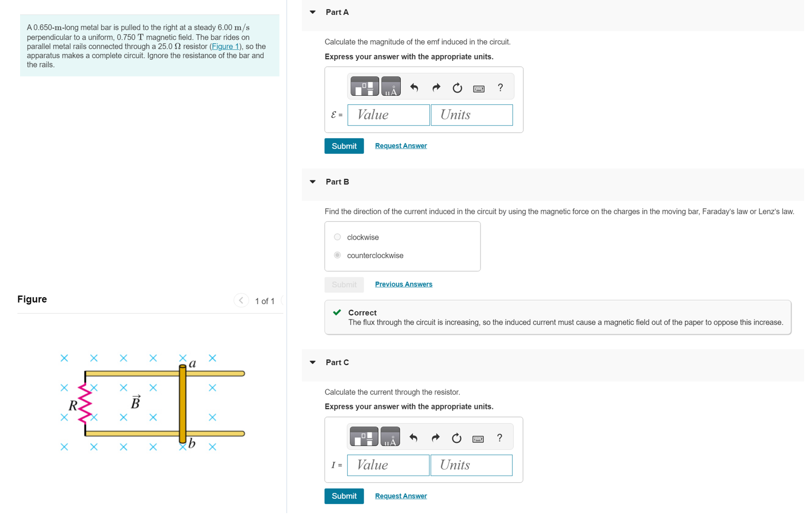Image resolution: width=812 pixels, height=520 pixels.
Task: Click the help question mark in Part C toolbar
Action: pyautogui.click(x=499, y=437)
